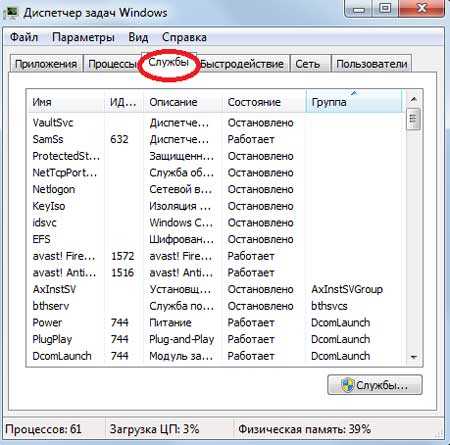This screenshot has width=450, height=445.
Task: Open the Справка menu
Action: [x=184, y=37]
